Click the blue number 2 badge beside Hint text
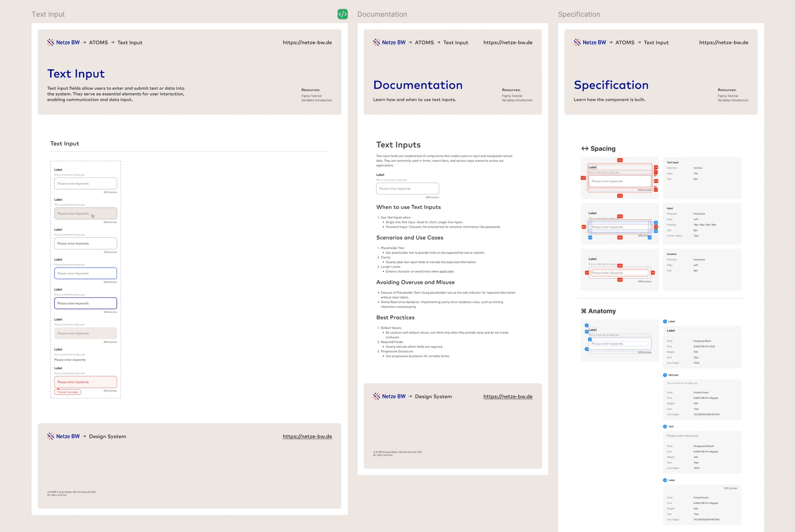795x532 pixels. [665, 375]
